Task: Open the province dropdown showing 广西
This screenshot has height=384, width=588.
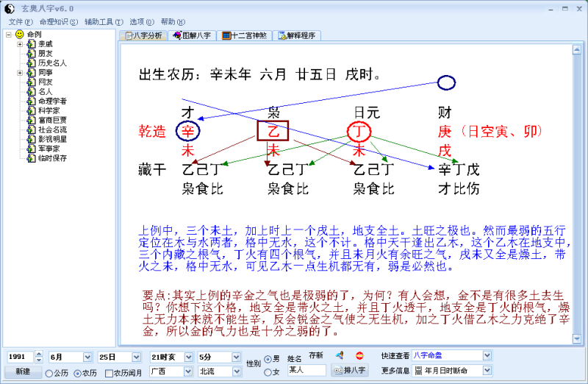Action: [x=188, y=371]
